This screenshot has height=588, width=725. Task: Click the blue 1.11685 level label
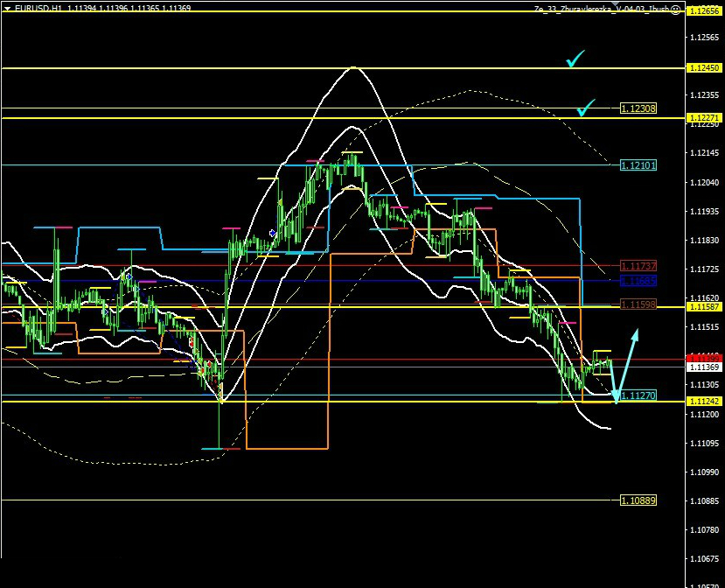[x=638, y=280]
